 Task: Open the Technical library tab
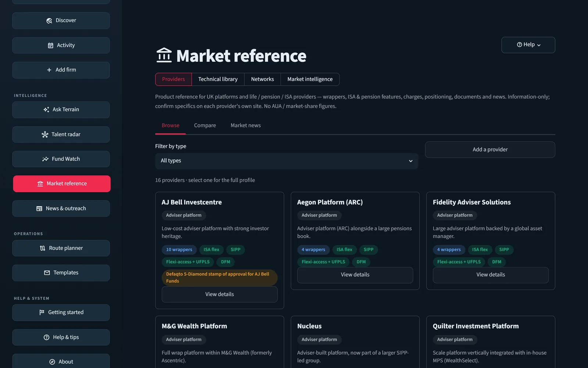tap(218, 79)
